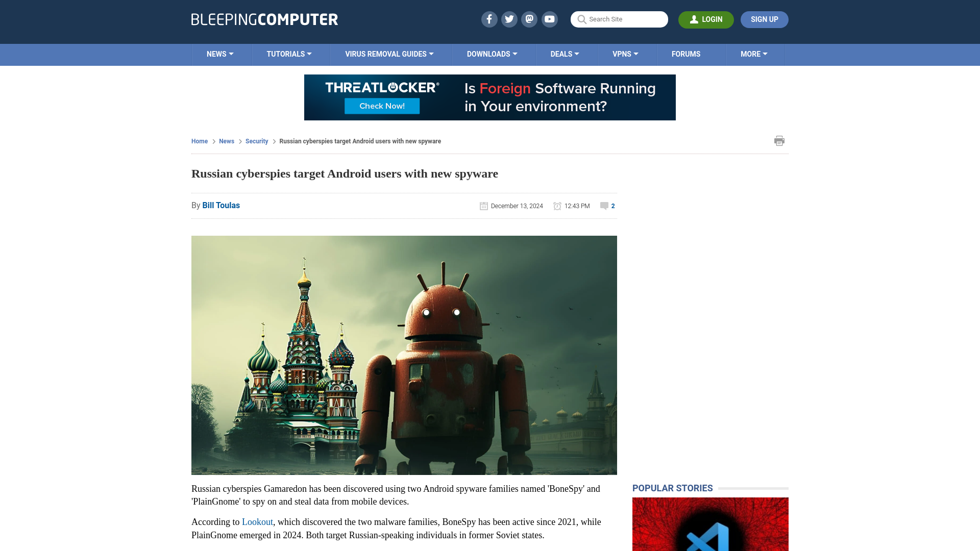Open the Twitter social icon link
Image resolution: width=980 pixels, height=551 pixels.
(509, 19)
